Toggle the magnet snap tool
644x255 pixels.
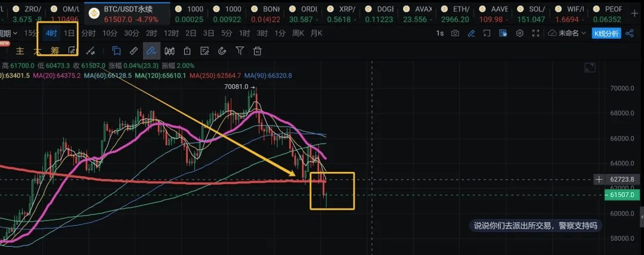pos(222,51)
